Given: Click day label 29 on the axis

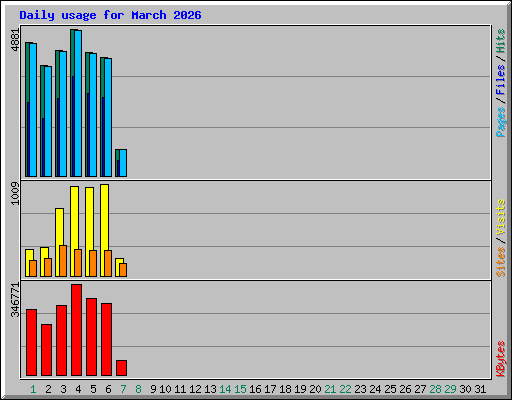Looking at the screenshot, I should (450, 389).
